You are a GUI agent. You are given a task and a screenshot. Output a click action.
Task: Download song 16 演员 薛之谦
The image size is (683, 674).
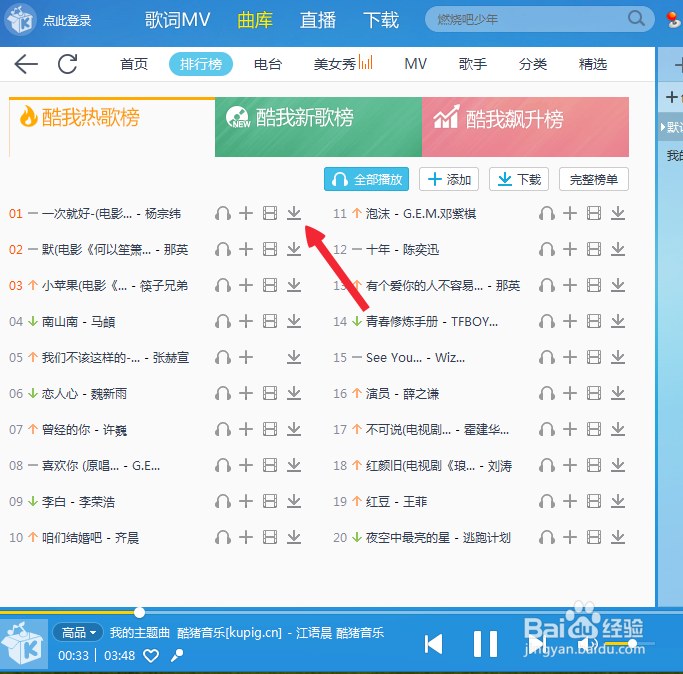618,393
